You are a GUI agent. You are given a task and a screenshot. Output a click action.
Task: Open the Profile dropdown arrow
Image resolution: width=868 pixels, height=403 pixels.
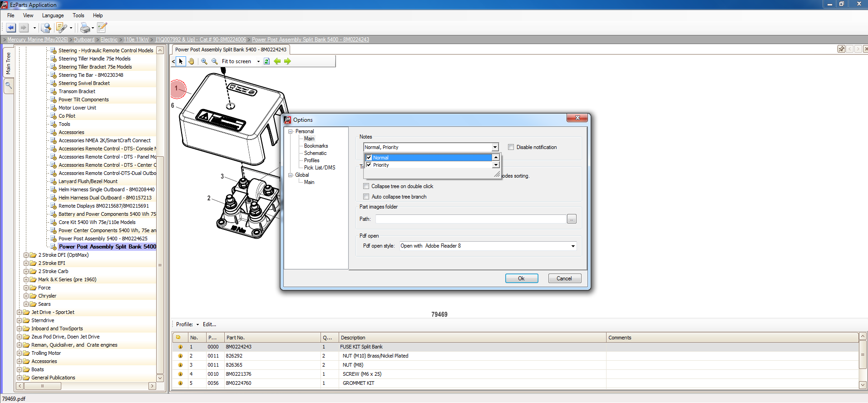(197, 324)
